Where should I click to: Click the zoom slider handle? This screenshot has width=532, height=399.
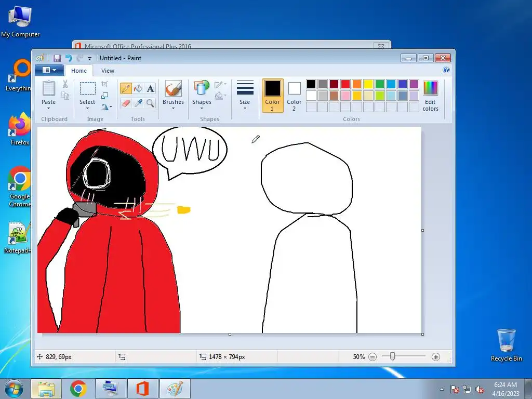pyautogui.click(x=392, y=356)
